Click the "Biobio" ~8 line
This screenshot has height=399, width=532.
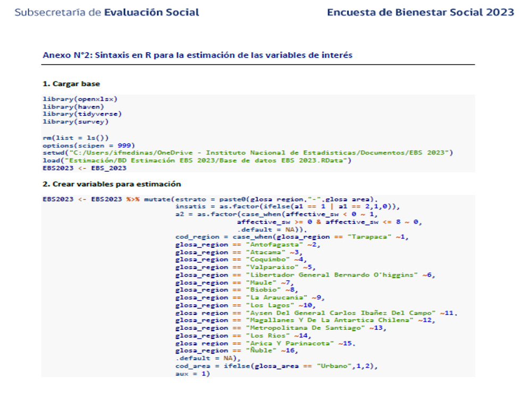[237, 290]
